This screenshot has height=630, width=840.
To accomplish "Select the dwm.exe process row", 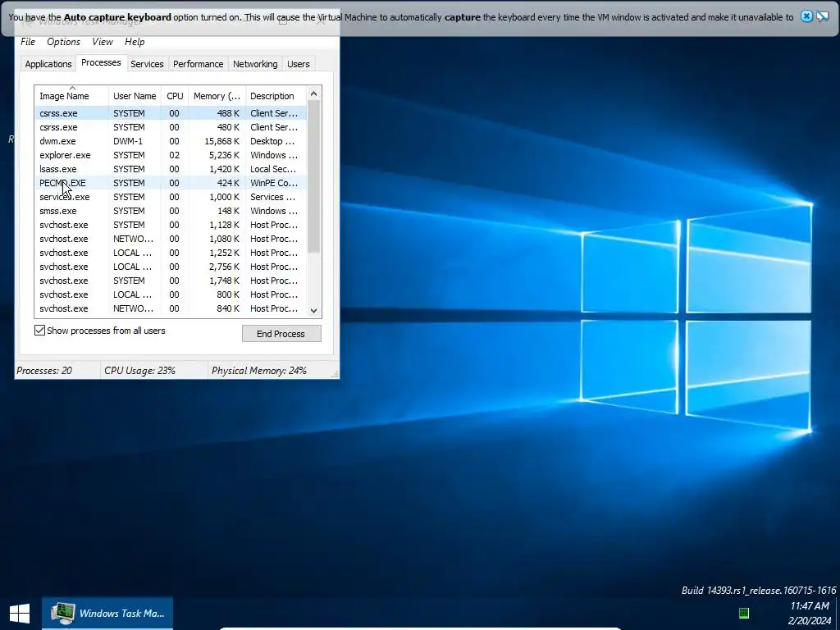I will 171,141.
